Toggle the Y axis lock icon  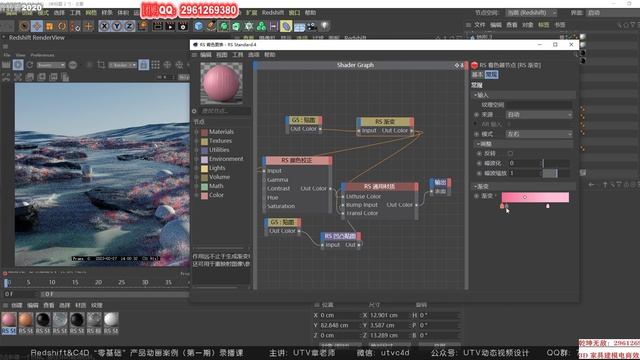[117, 26]
